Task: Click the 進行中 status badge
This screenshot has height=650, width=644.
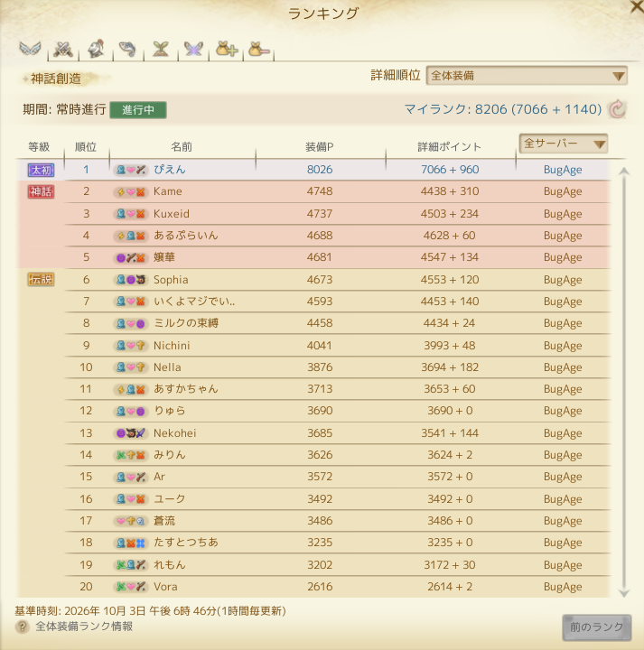Action: 138,110
